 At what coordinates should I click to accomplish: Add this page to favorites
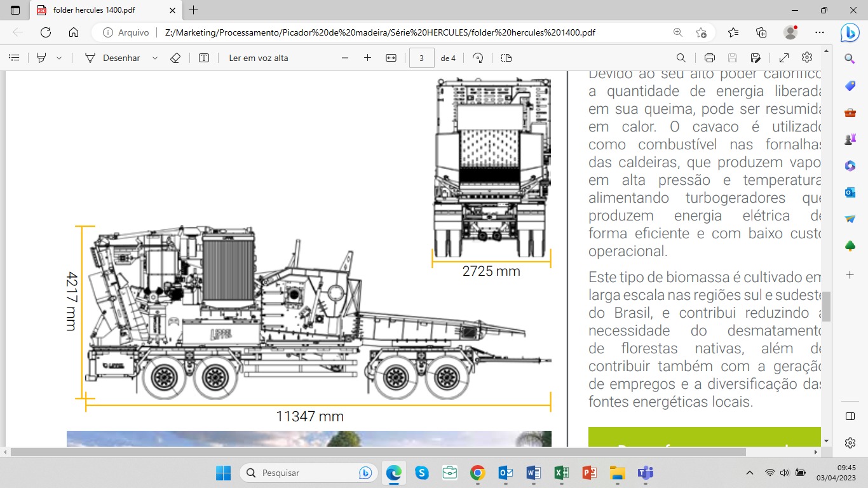tap(701, 32)
